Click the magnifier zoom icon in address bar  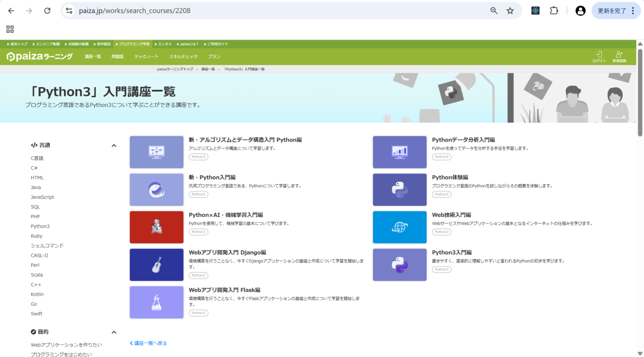pos(493,10)
